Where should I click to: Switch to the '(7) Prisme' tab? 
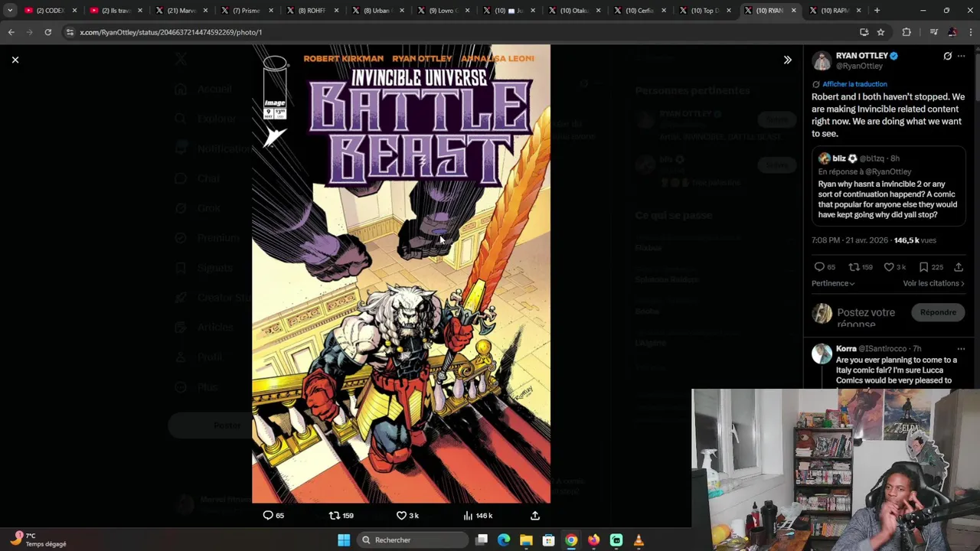point(247,11)
